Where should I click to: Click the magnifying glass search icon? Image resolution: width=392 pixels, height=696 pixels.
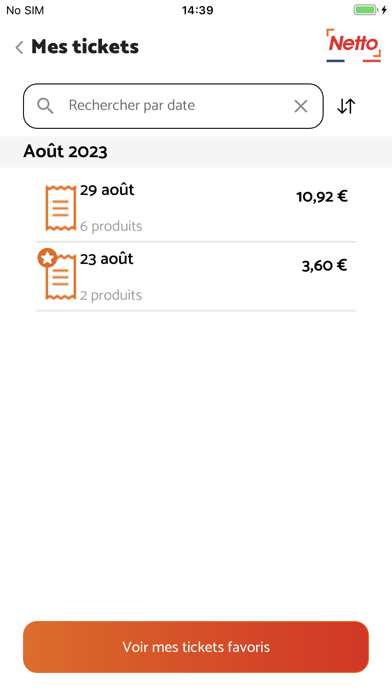[45, 106]
